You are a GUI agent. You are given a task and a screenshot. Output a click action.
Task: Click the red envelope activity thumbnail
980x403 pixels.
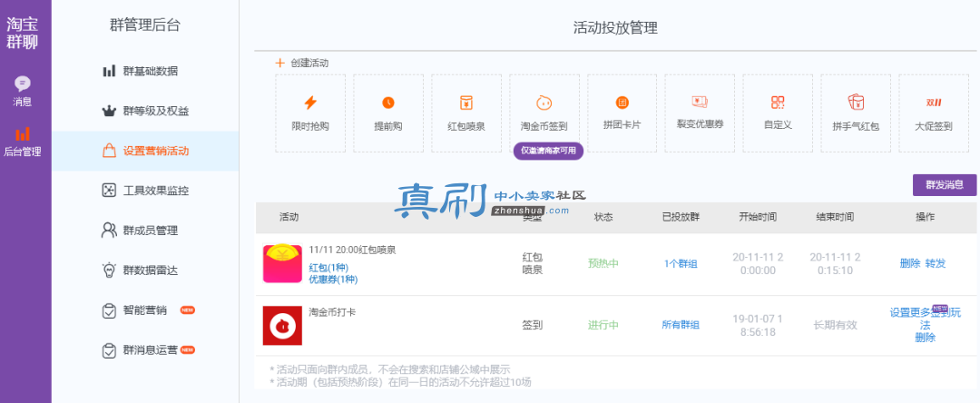(282, 263)
